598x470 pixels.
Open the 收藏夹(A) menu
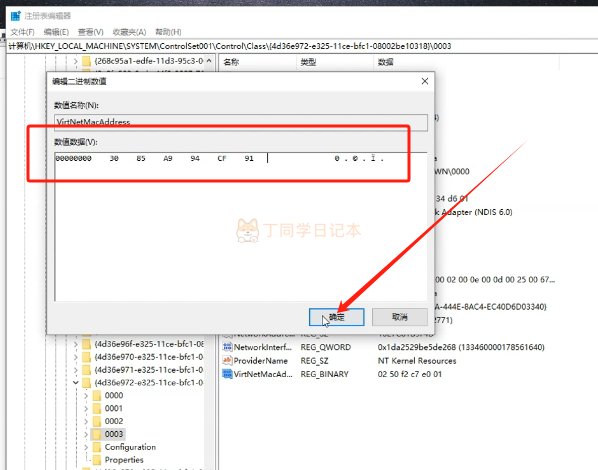(130, 32)
